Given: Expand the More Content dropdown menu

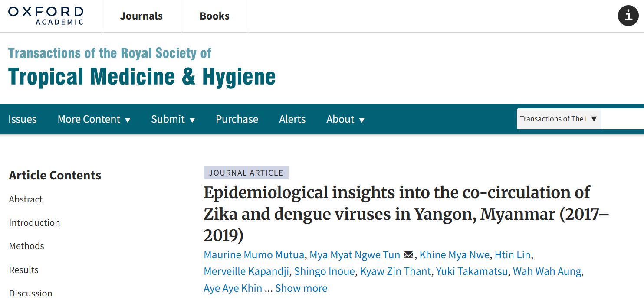Looking at the screenshot, I should [94, 119].
